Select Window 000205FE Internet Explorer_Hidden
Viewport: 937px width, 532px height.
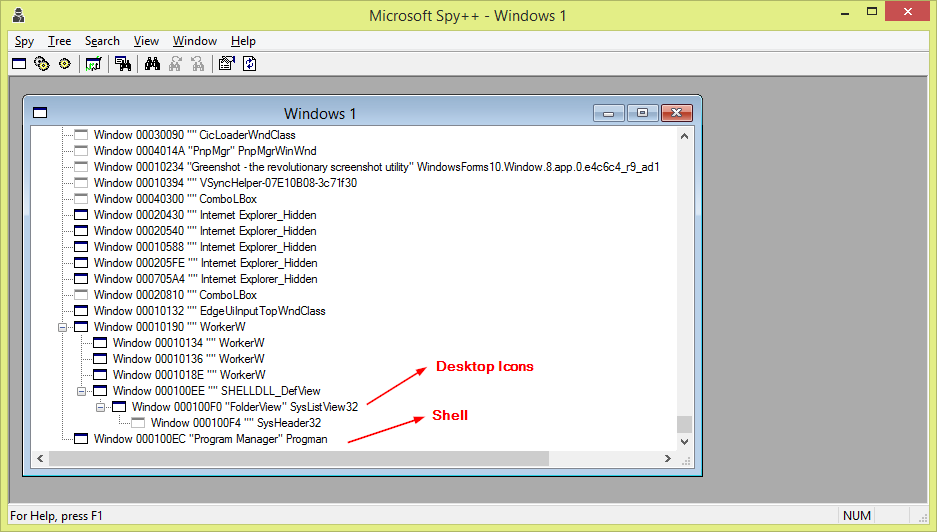tap(206, 263)
